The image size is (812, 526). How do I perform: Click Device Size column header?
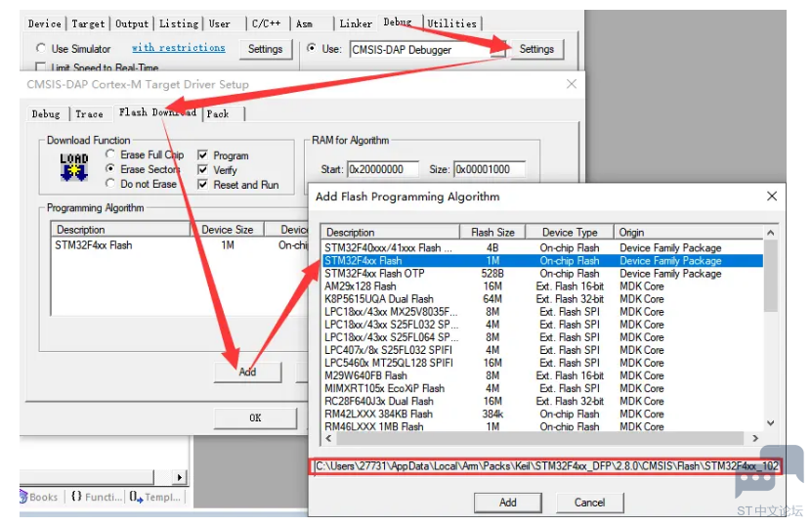pos(228,230)
